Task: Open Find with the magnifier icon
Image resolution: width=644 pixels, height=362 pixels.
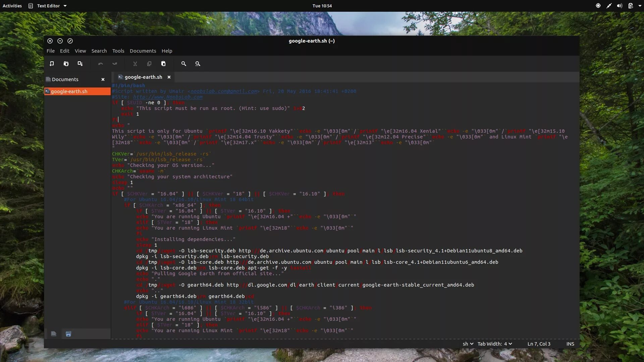Action: (x=184, y=64)
